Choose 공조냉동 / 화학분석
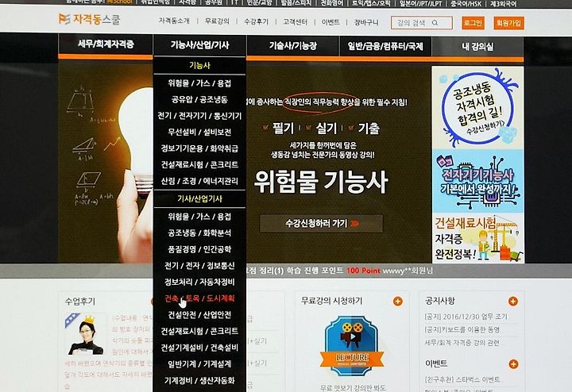Screen dimensions: 572x392 coord(199,233)
